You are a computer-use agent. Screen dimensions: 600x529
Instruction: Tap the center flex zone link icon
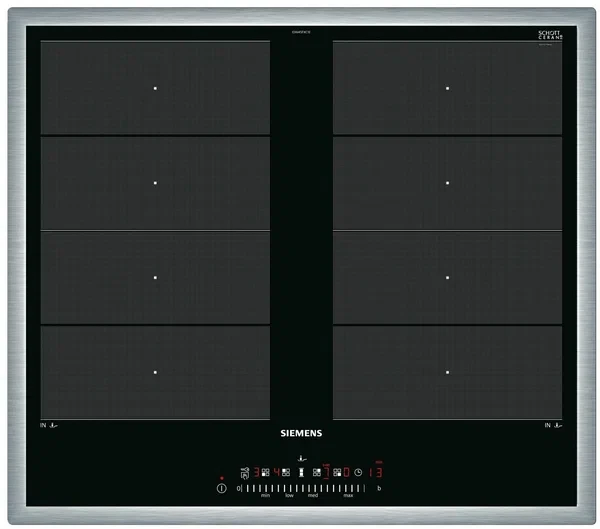[301, 472]
